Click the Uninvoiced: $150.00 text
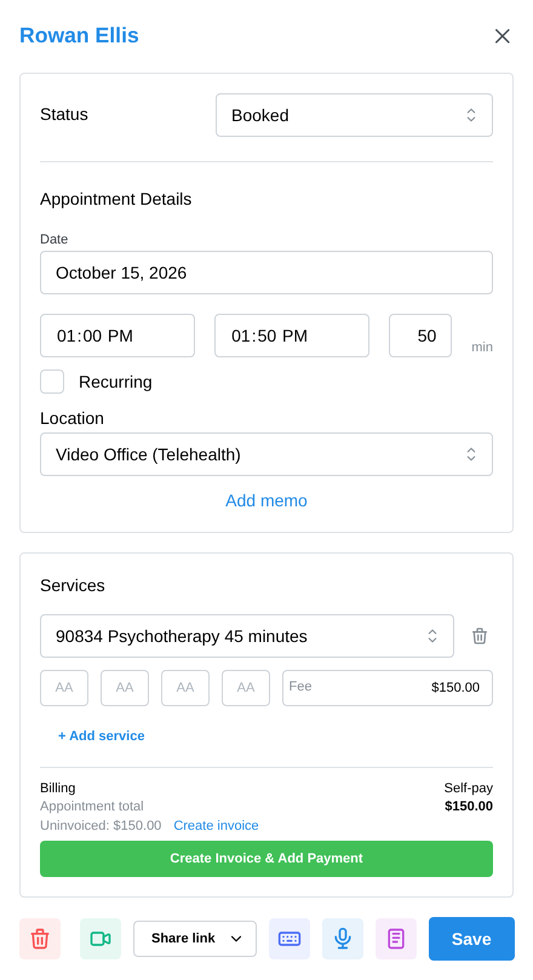This screenshot has height=980, width=533. [x=101, y=826]
